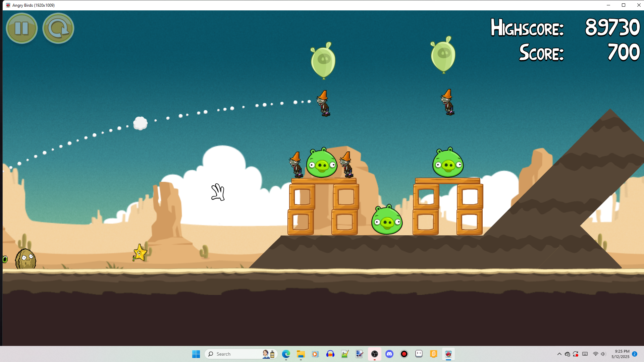The image size is (644, 362).
Task: Click the taskbar Search box
Action: pyautogui.click(x=241, y=354)
